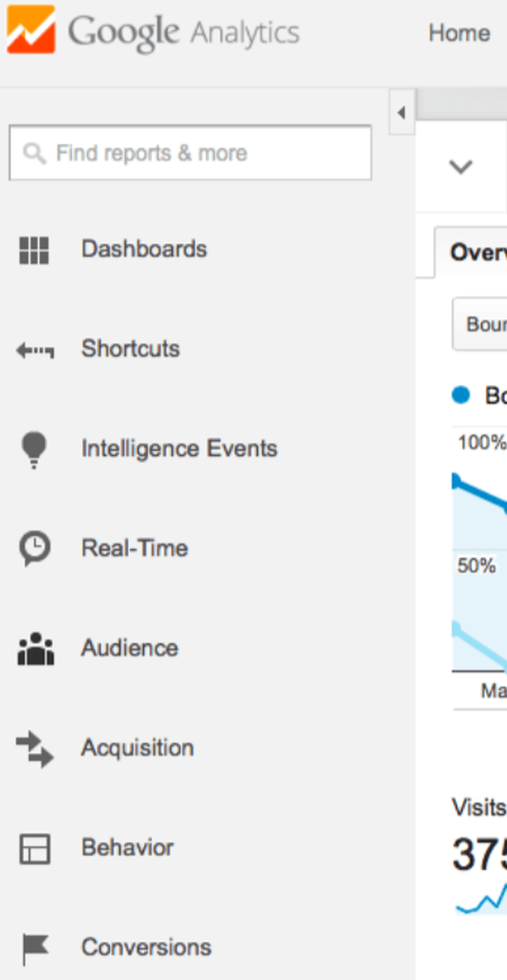Click the Google Analytics logo icon
The width and height of the screenshot is (507, 980).
[x=31, y=30]
